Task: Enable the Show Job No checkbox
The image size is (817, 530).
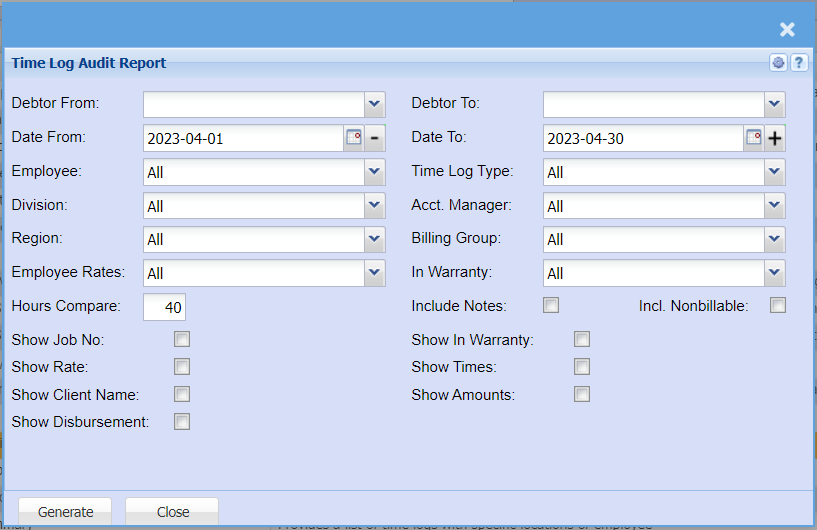Action: click(x=182, y=339)
